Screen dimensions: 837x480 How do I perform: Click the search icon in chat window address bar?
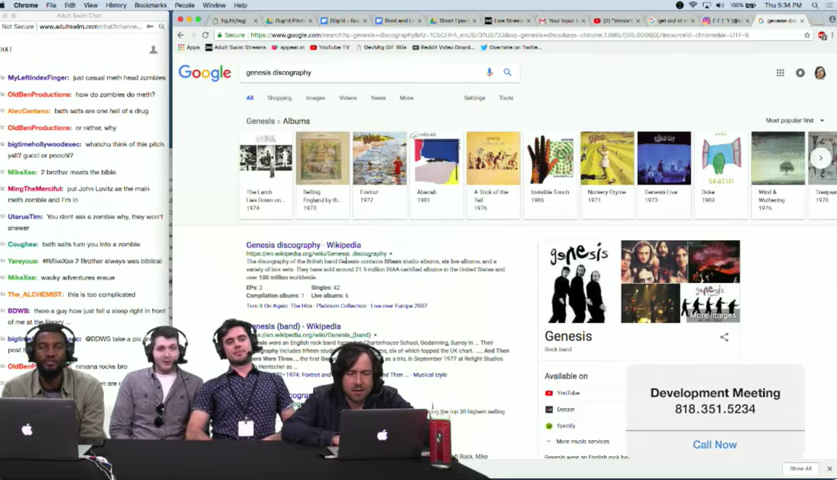click(162, 26)
